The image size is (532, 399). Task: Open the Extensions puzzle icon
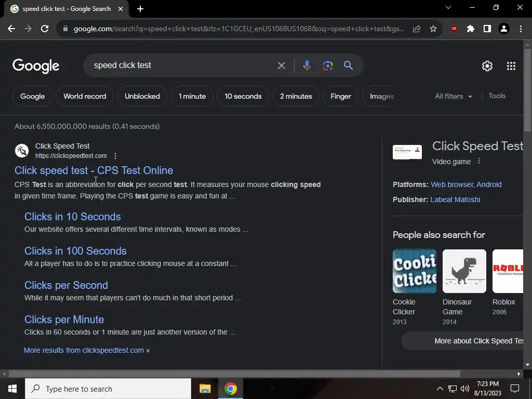tap(470, 29)
